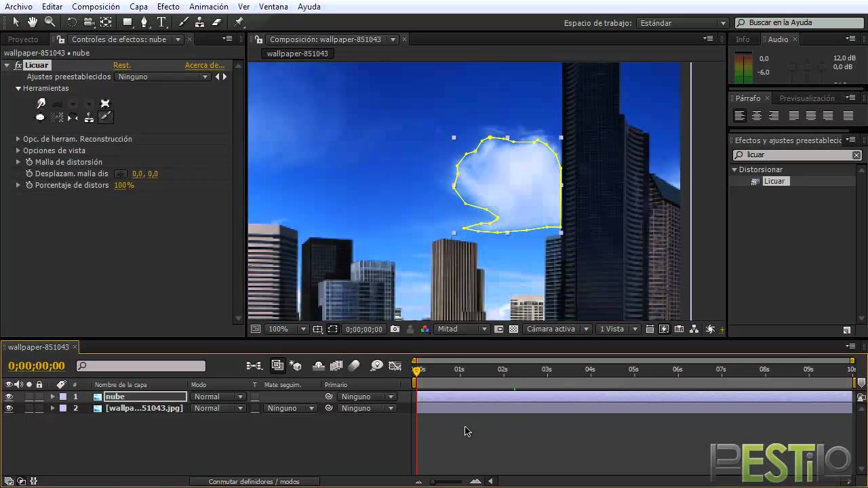Switch to the Proyecto tab
The width and height of the screenshot is (868, 488).
(23, 39)
